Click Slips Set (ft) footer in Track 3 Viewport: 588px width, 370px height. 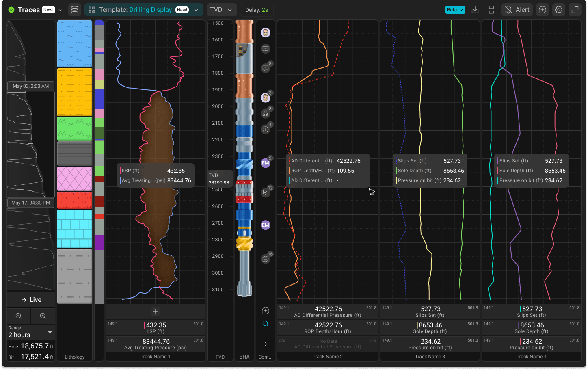pos(430,312)
